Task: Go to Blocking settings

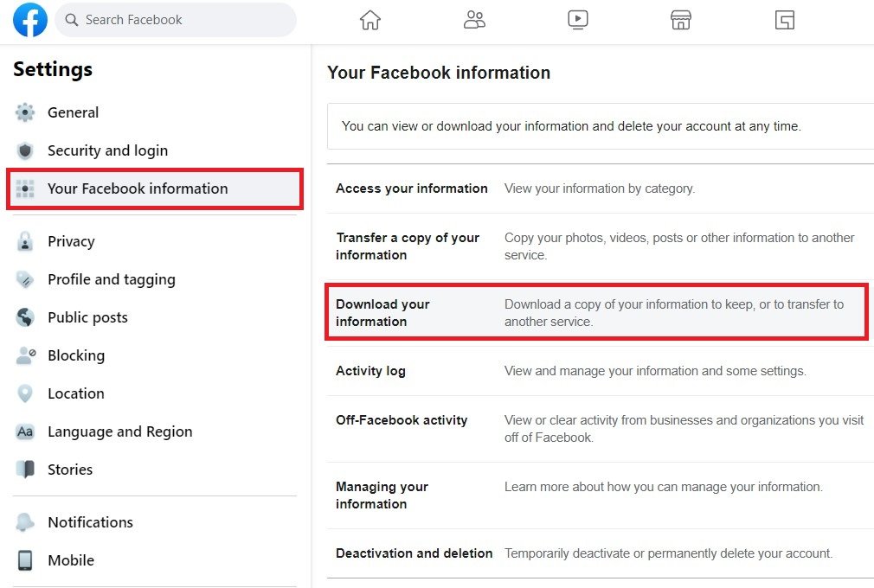Action: [76, 355]
